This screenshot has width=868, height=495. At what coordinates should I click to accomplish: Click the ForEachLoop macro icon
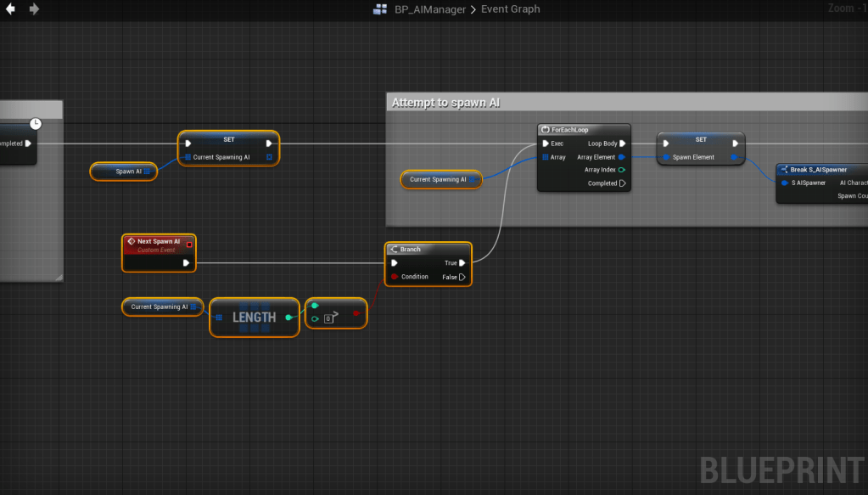pyautogui.click(x=545, y=130)
